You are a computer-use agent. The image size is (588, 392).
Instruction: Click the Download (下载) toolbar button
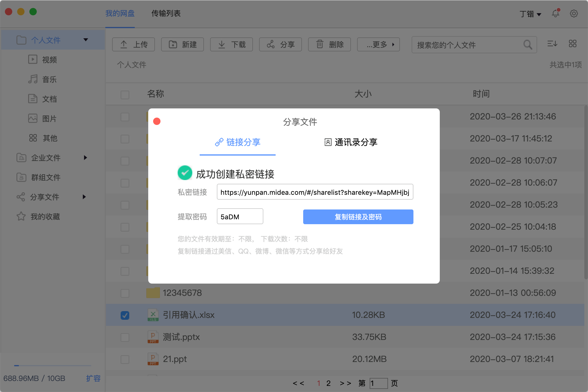pos(232,44)
